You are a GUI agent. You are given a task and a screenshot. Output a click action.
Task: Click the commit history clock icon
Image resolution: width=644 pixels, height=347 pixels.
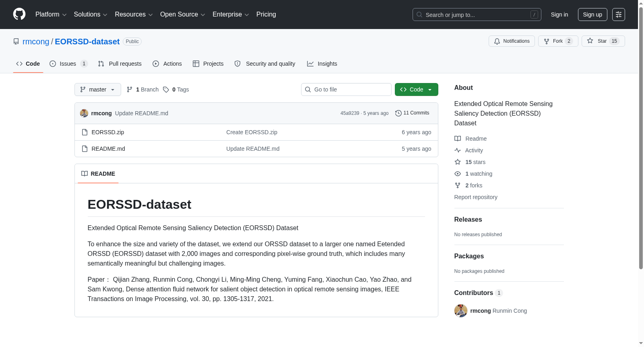click(x=398, y=113)
